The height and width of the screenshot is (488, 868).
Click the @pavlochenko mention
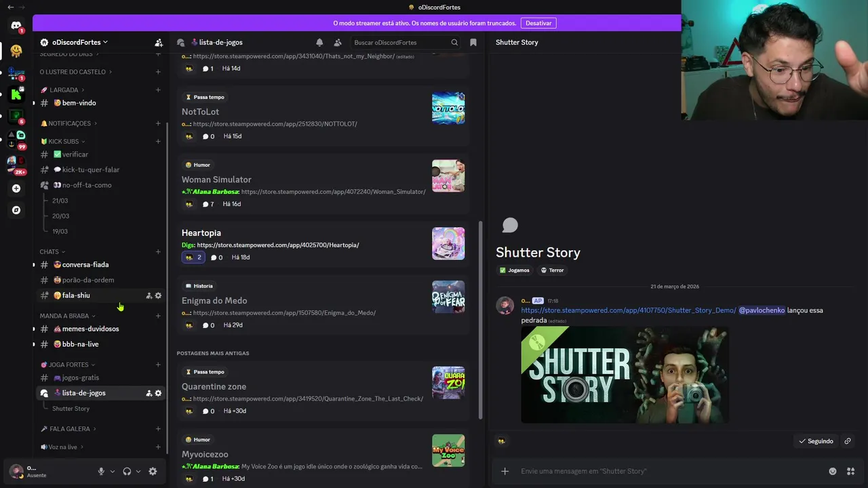pyautogui.click(x=762, y=310)
